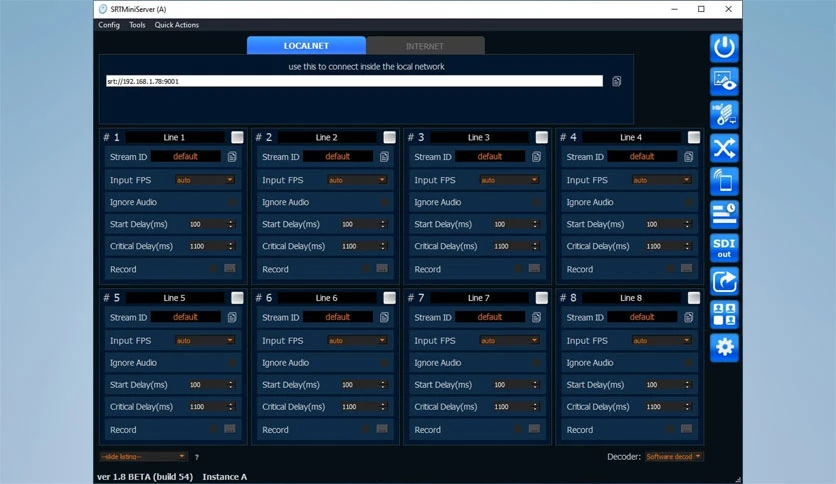This screenshot has height=484, width=836.
Task: Open the multi-view people grid icon
Action: [724, 314]
